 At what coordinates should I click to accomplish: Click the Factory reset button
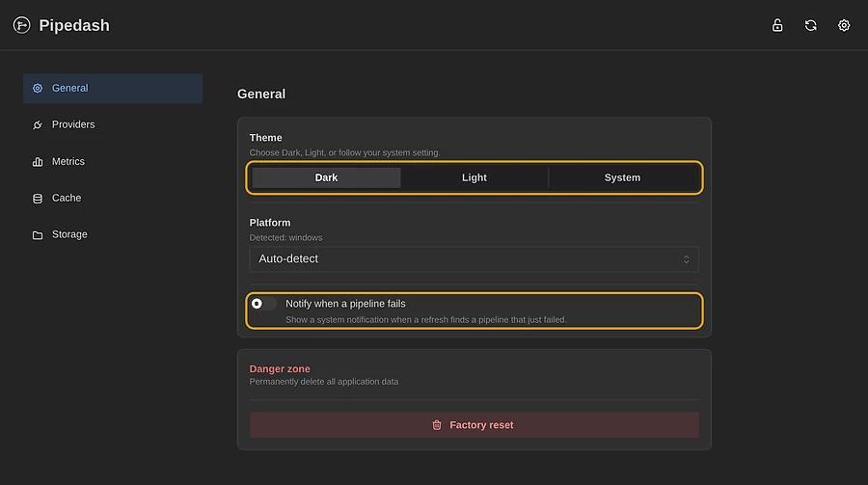pyautogui.click(x=474, y=424)
